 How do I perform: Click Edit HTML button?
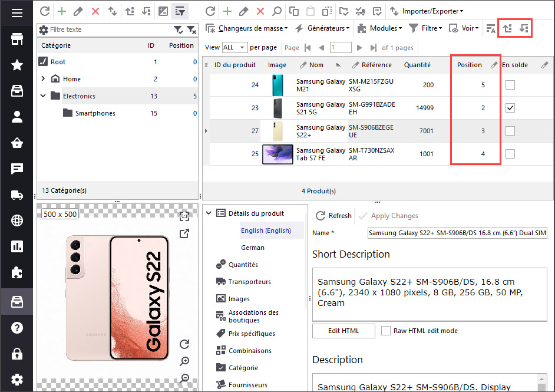tap(343, 331)
